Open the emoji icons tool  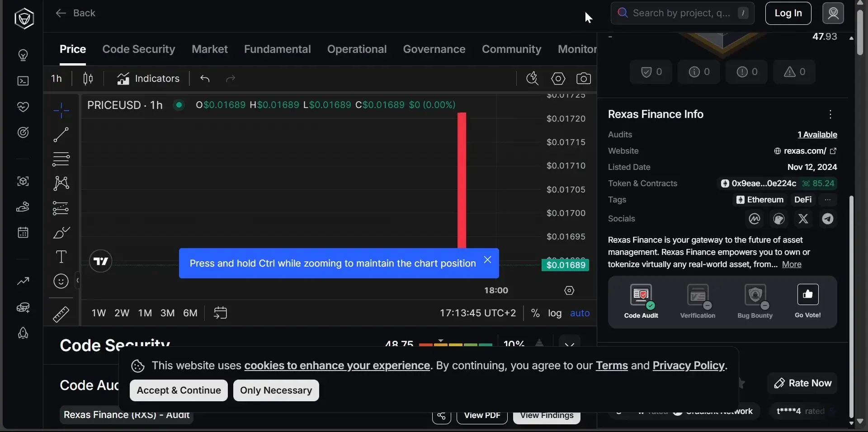[x=61, y=282]
